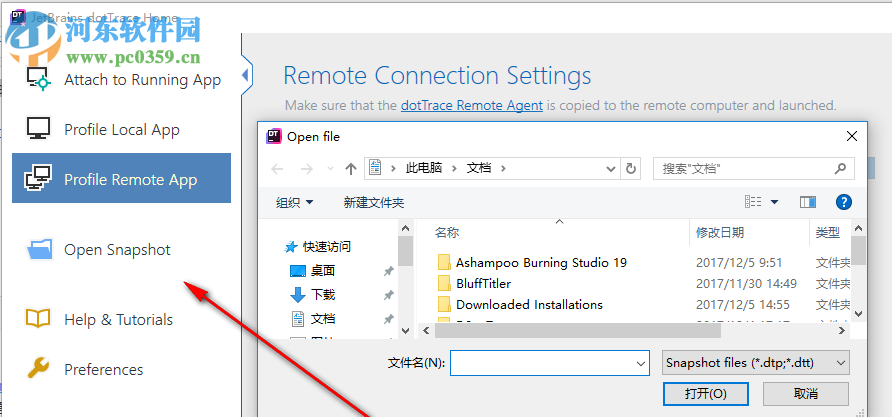The width and height of the screenshot is (892, 417).
Task: Click the Open Snapshot folder icon
Action: point(39,250)
